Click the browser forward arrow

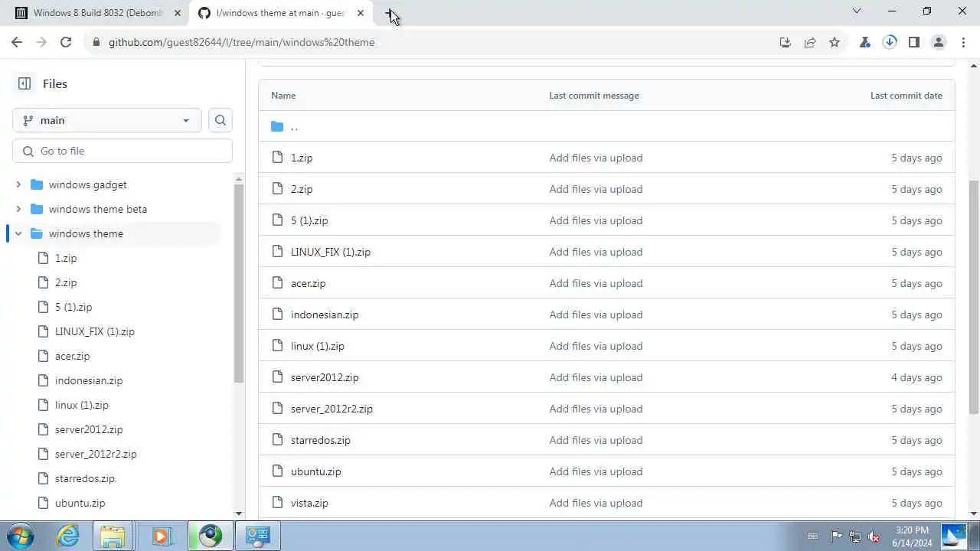(x=41, y=42)
